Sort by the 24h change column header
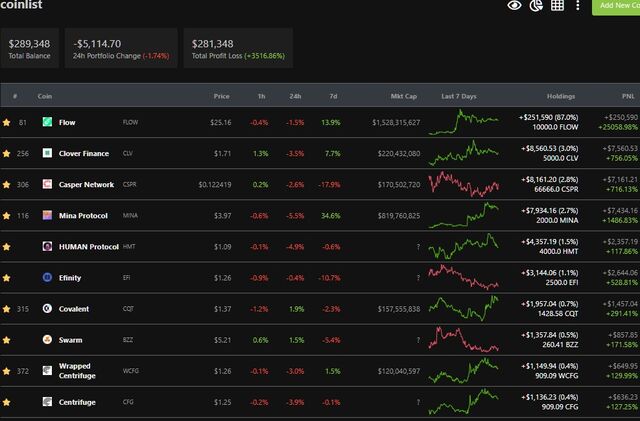Viewport: 640px width, 421px height. (295, 96)
